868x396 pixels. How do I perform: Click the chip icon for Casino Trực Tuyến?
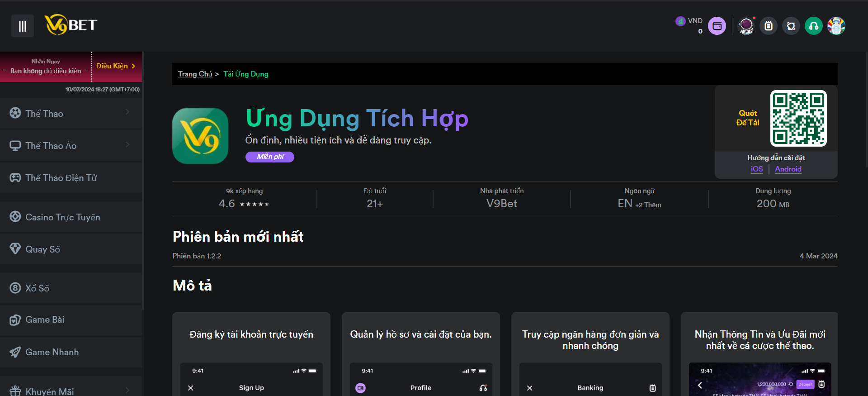pyautogui.click(x=15, y=216)
